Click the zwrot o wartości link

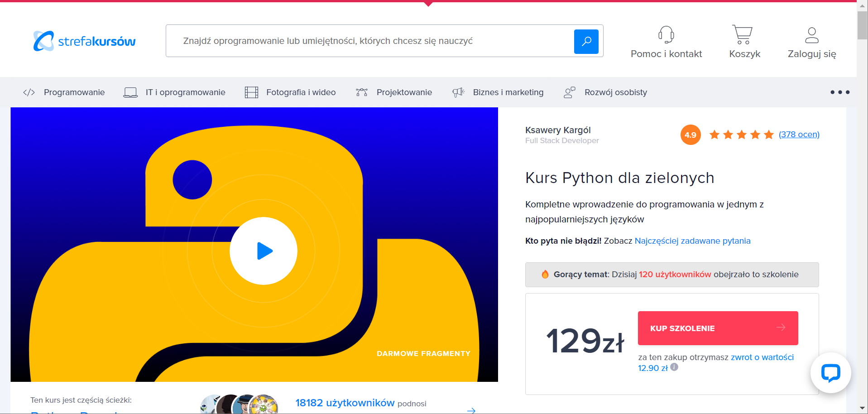tap(762, 357)
